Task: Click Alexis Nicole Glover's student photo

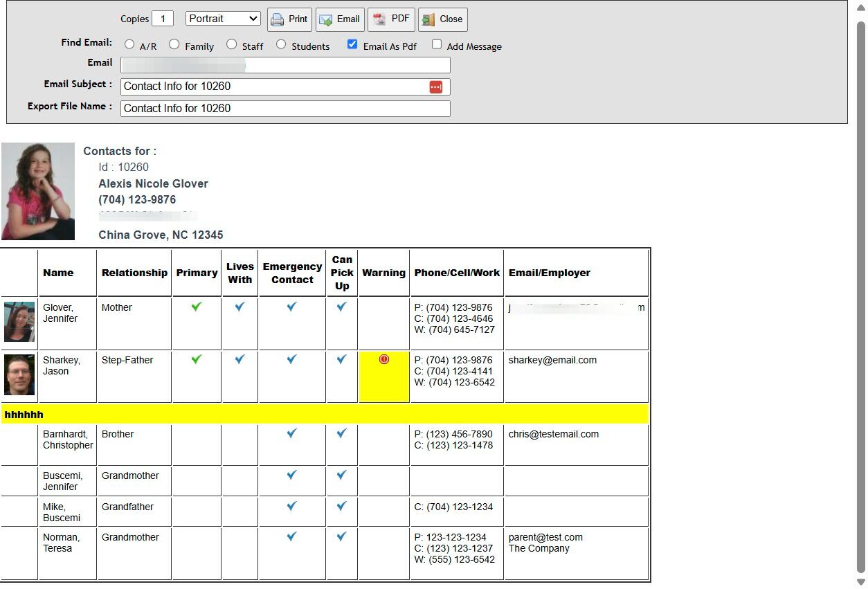Action: coord(38,192)
